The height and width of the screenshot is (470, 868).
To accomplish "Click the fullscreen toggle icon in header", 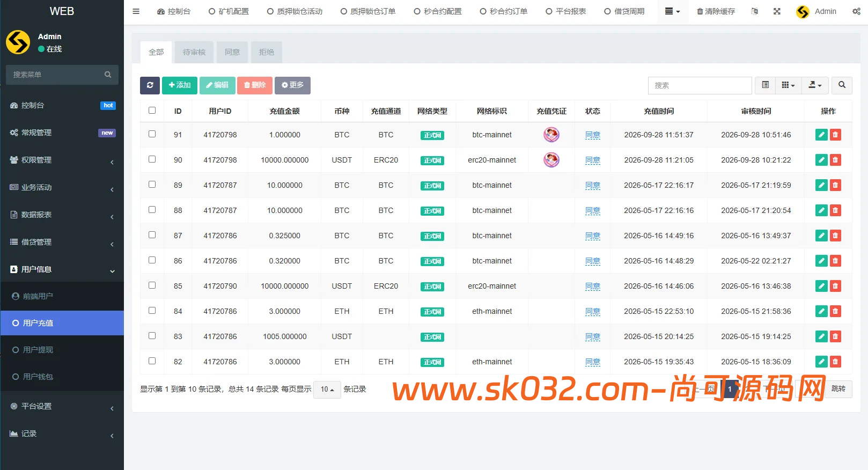I will pyautogui.click(x=777, y=11).
